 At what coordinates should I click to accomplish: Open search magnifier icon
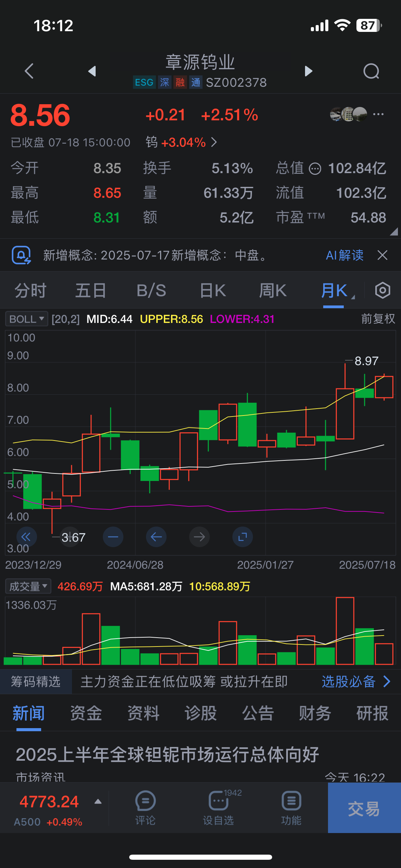tap(372, 71)
